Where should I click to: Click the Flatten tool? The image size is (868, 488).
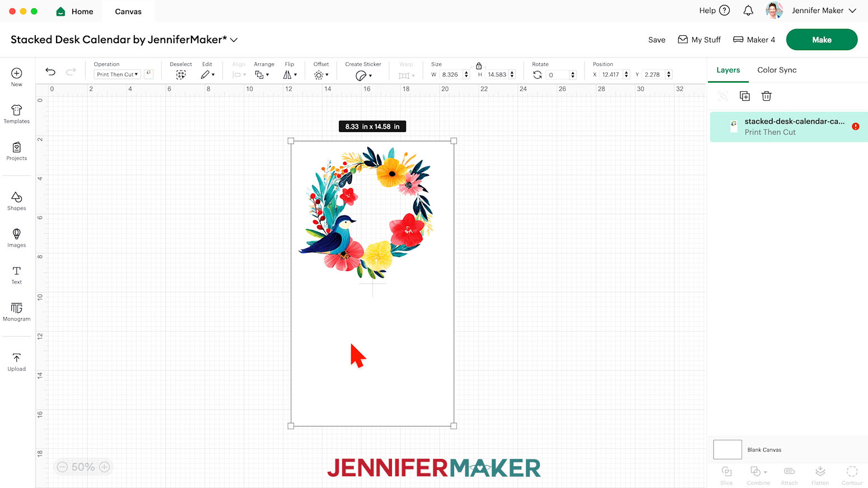[820, 475]
